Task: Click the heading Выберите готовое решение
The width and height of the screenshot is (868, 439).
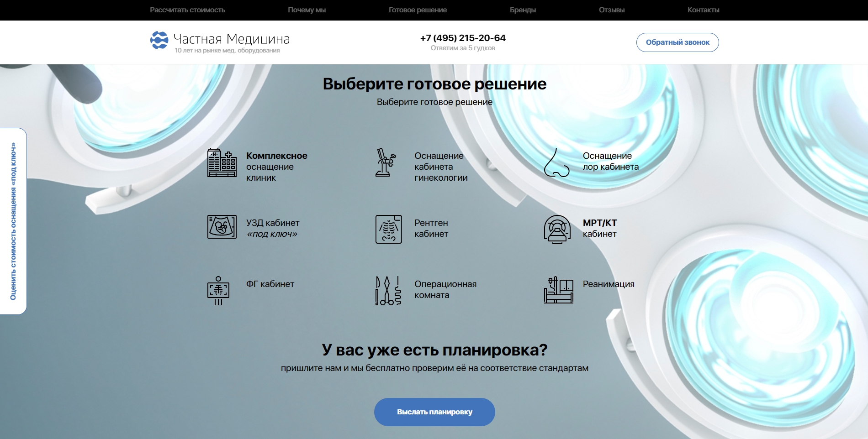Action: 434,84
